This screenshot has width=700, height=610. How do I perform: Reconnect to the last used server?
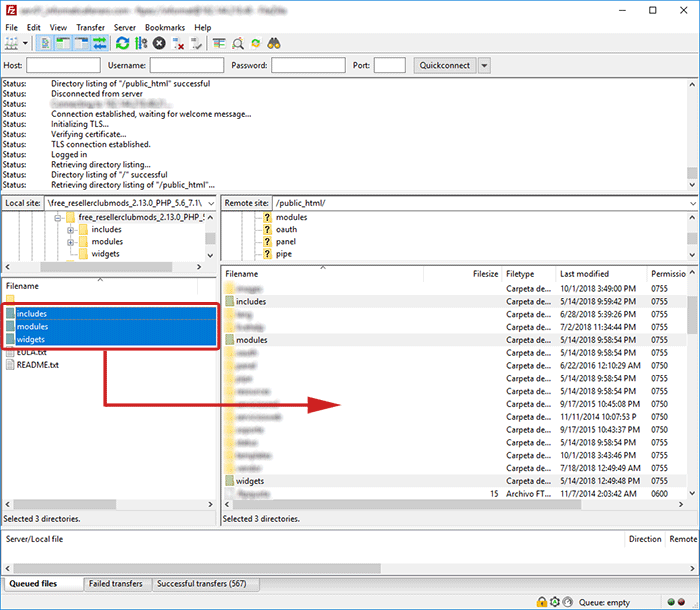(x=196, y=43)
